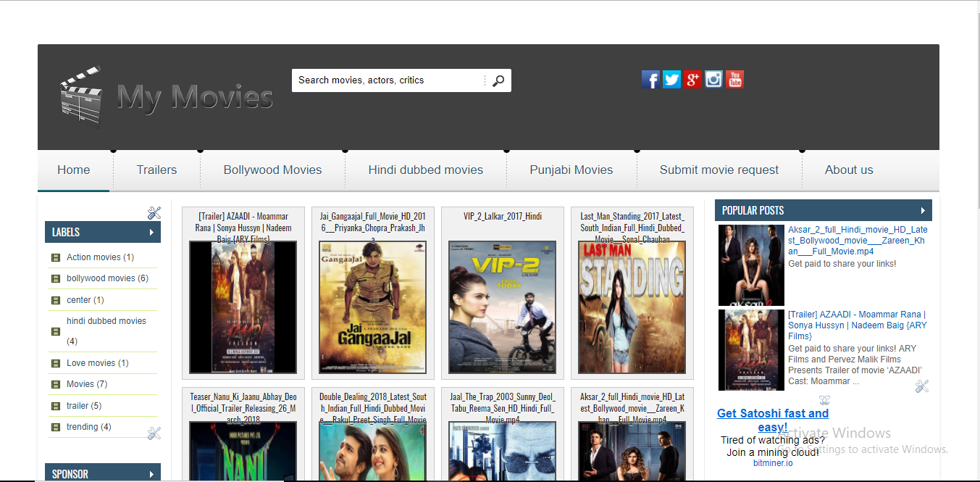Click Aksar 2 thumbnail in Popular Posts
This screenshot has width=980, height=482.
(751, 265)
